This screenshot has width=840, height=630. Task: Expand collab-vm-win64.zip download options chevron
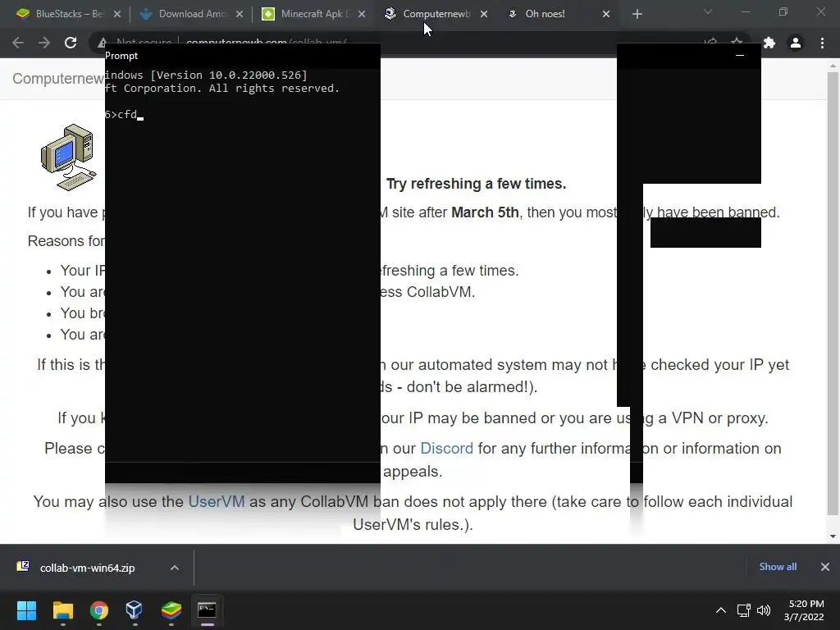[x=175, y=568]
